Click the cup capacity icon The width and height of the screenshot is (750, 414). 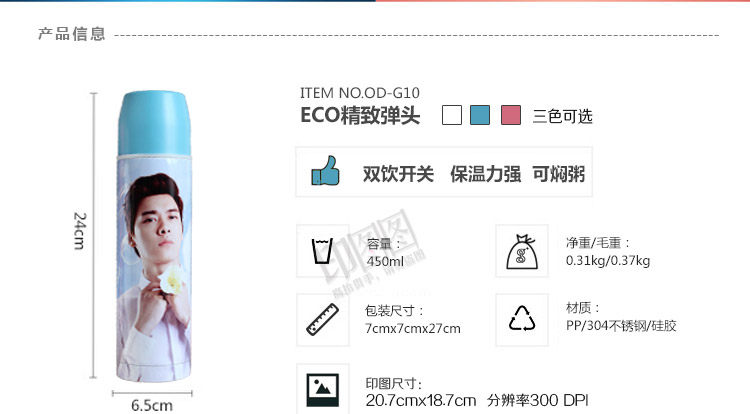[322, 251]
